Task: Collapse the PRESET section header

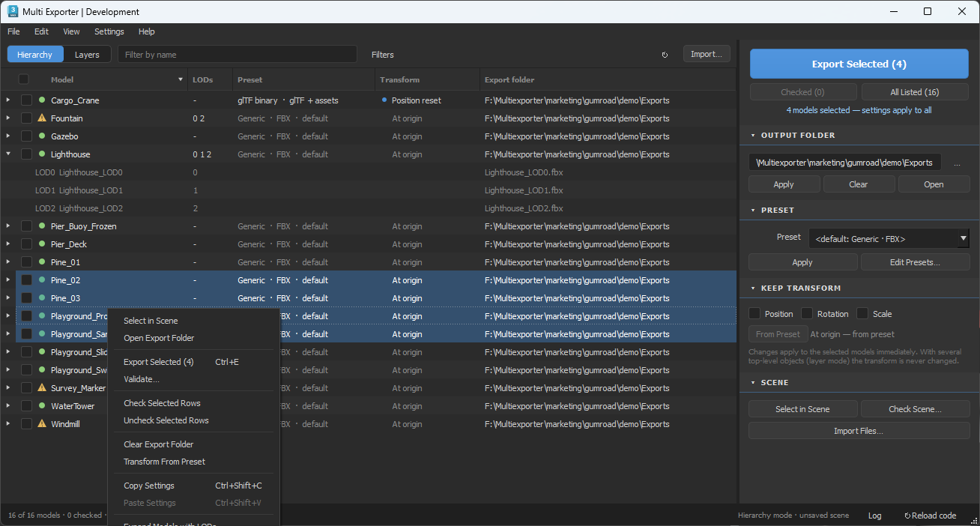Action: pyautogui.click(x=859, y=211)
